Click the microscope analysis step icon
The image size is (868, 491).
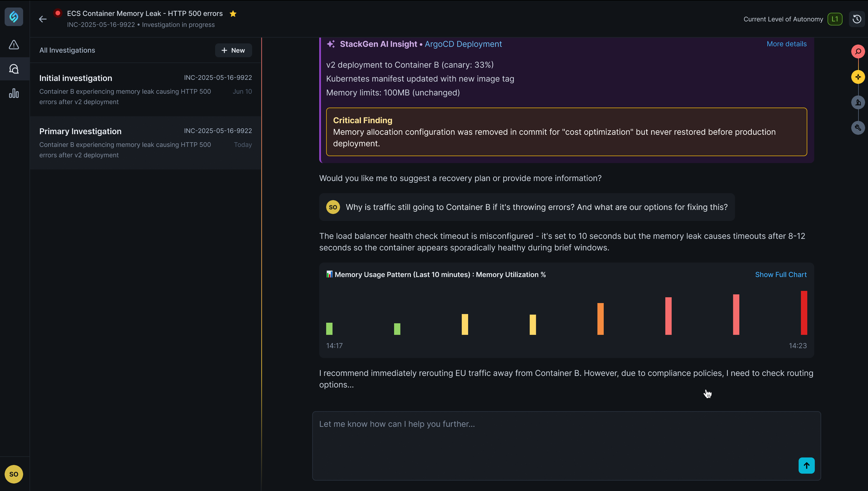[x=858, y=102]
